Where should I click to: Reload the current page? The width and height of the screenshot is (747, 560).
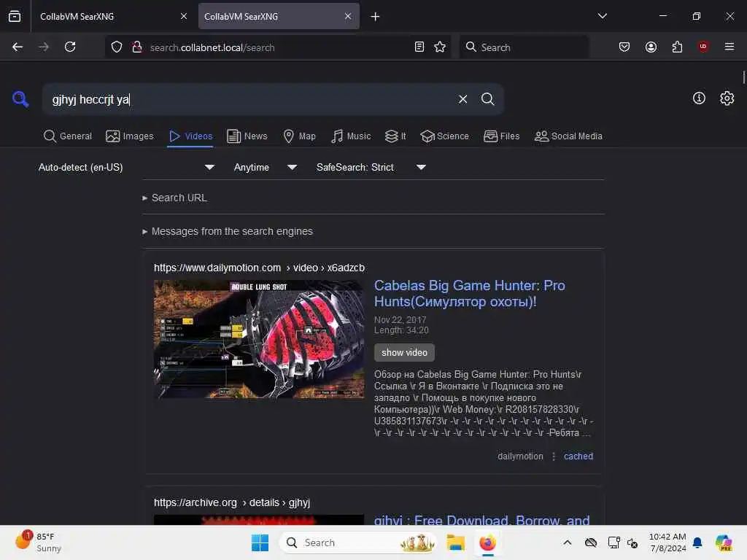pos(70,47)
